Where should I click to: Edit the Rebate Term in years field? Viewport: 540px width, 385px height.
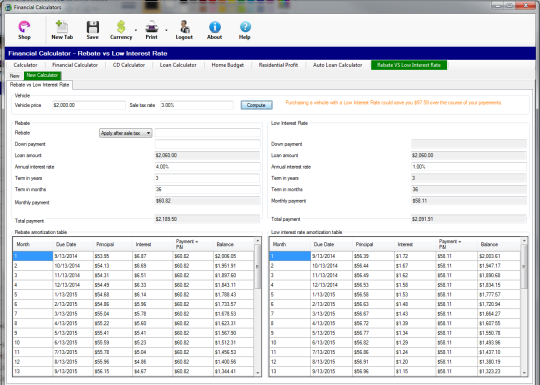(208, 178)
